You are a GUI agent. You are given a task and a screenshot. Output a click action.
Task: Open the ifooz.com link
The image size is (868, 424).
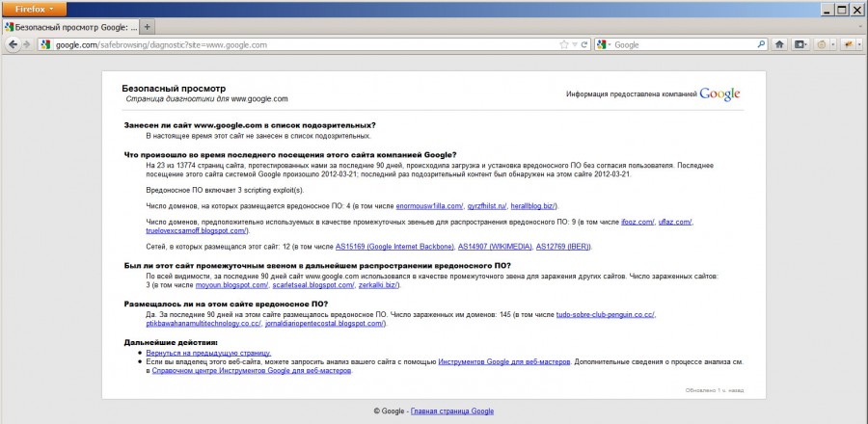(x=637, y=222)
